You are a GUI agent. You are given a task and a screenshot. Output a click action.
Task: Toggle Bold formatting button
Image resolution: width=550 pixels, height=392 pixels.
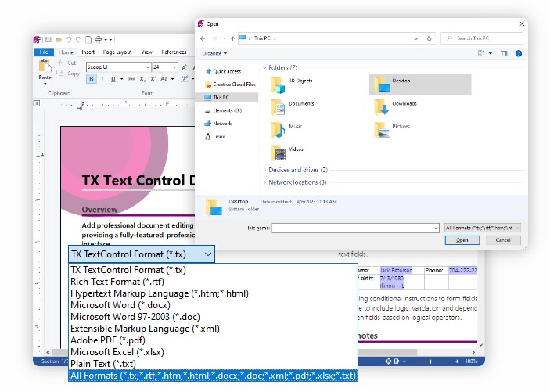92,79
